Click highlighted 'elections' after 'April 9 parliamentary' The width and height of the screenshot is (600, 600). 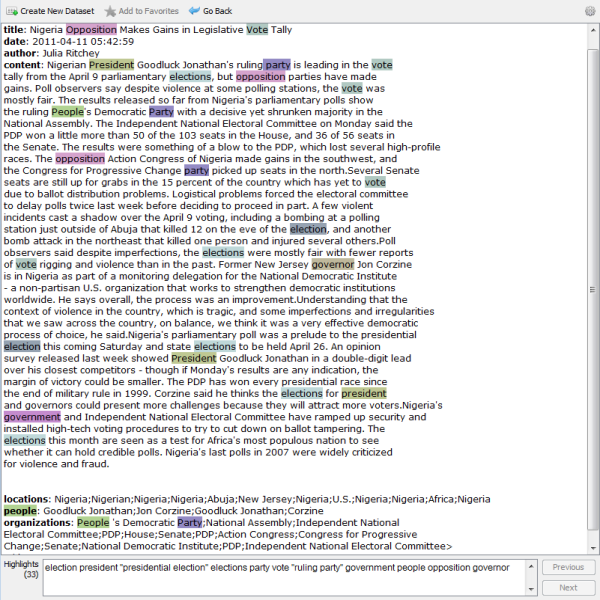(x=190, y=77)
